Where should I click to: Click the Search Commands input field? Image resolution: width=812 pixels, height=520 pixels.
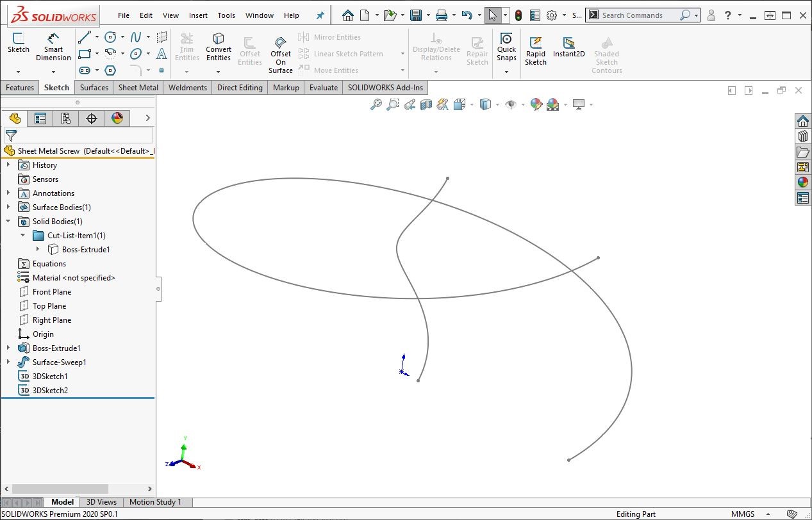[638, 15]
